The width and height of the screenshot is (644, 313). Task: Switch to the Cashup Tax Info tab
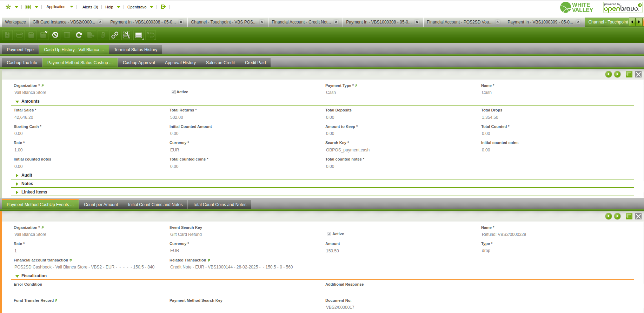[22, 63]
